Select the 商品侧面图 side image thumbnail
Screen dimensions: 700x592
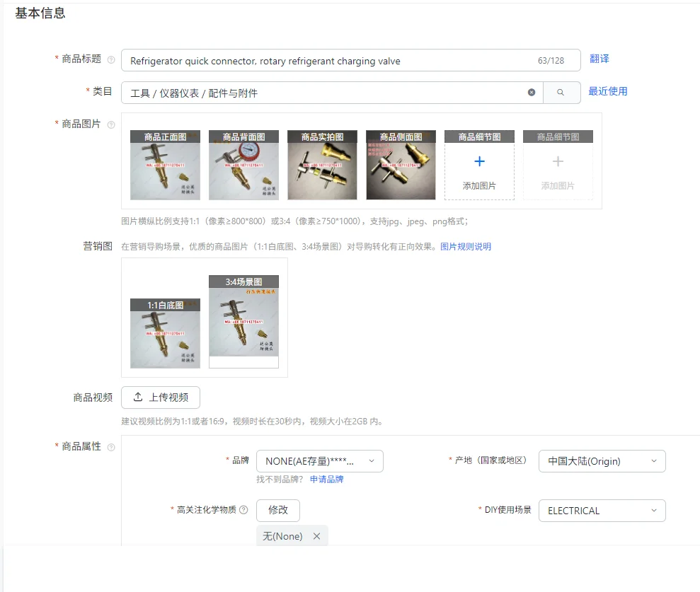[x=401, y=165]
